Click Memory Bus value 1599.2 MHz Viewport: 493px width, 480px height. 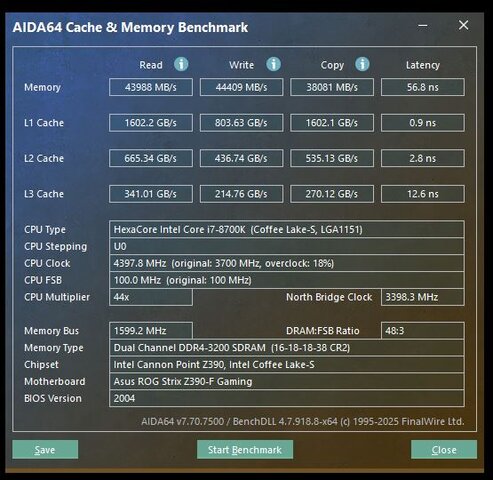click(151, 331)
